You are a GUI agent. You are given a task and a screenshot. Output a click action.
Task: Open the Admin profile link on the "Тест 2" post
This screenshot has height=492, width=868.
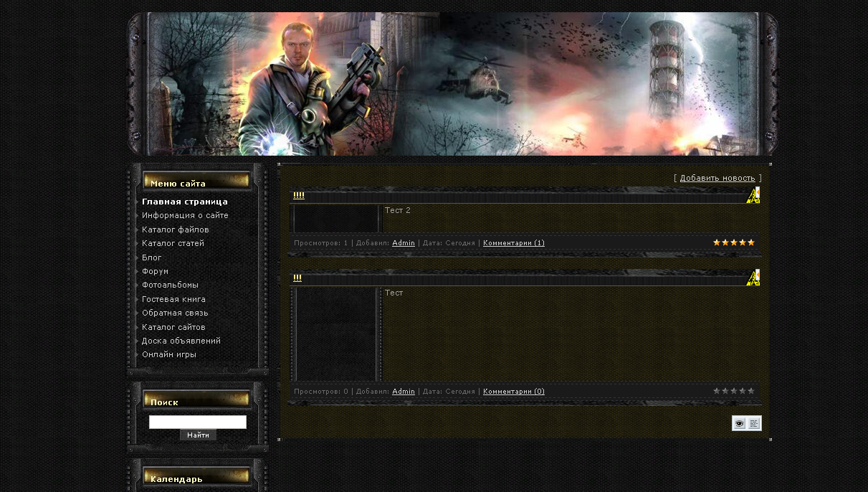pos(404,243)
